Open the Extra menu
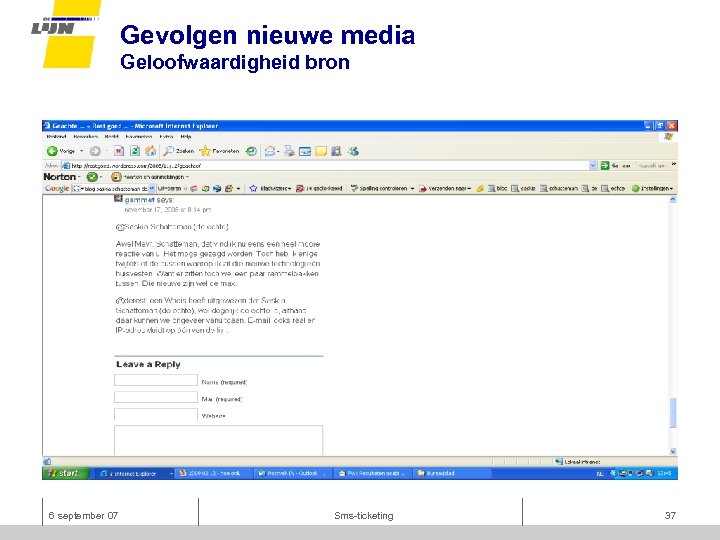The height and width of the screenshot is (540, 720). (166, 137)
